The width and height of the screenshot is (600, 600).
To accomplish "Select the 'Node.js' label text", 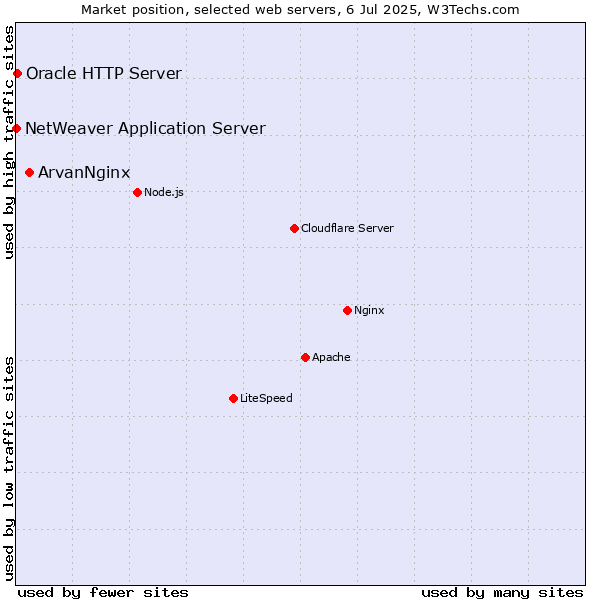I will click(164, 192).
